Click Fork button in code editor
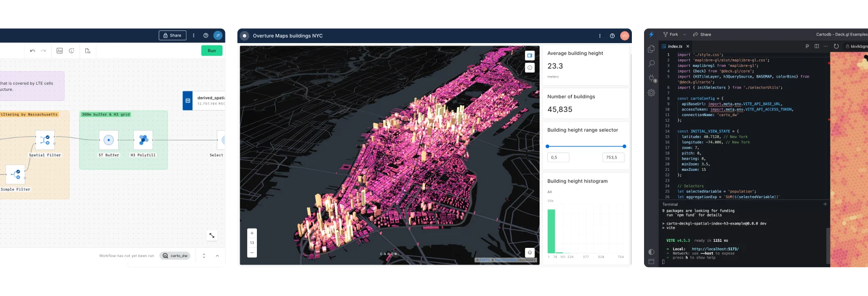 tap(670, 34)
